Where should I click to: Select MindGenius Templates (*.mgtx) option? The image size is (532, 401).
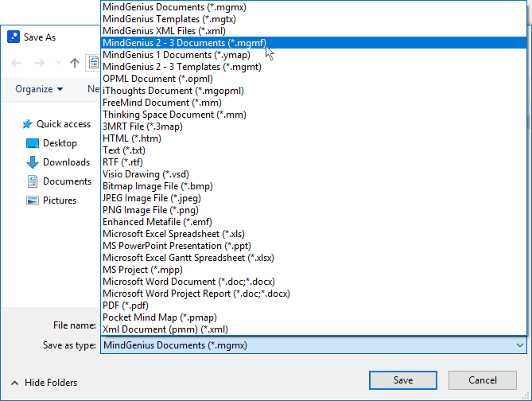[x=313, y=19]
